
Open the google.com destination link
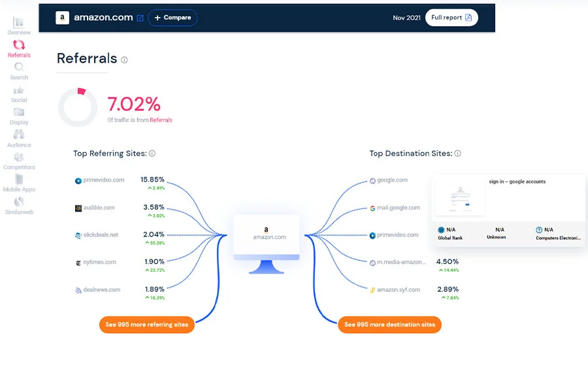(x=392, y=180)
